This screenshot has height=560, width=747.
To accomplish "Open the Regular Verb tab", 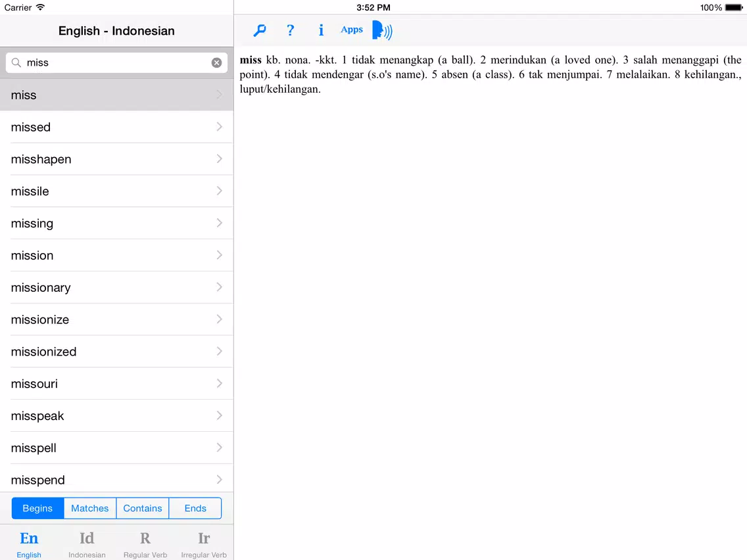I will (x=145, y=544).
